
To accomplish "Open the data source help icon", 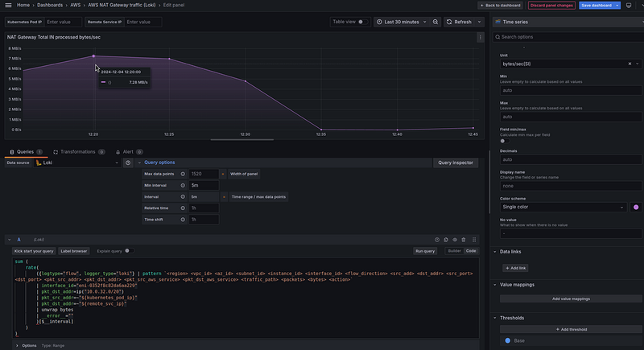I will (128, 163).
